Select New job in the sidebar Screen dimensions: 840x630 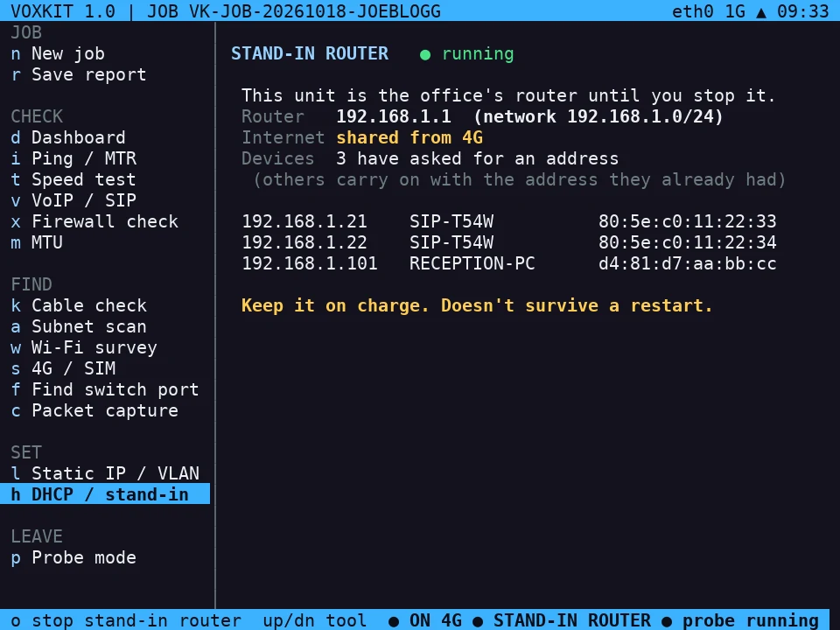pos(105,53)
